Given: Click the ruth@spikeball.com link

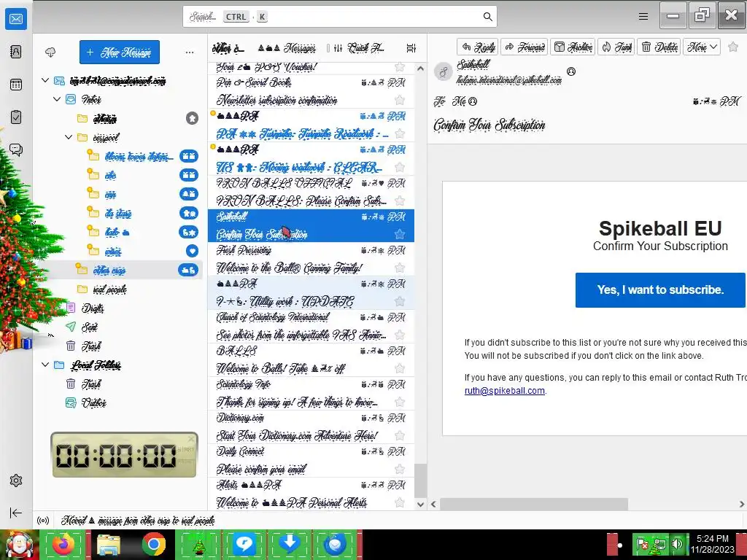Looking at the screenshot, I should coord(505,391).
